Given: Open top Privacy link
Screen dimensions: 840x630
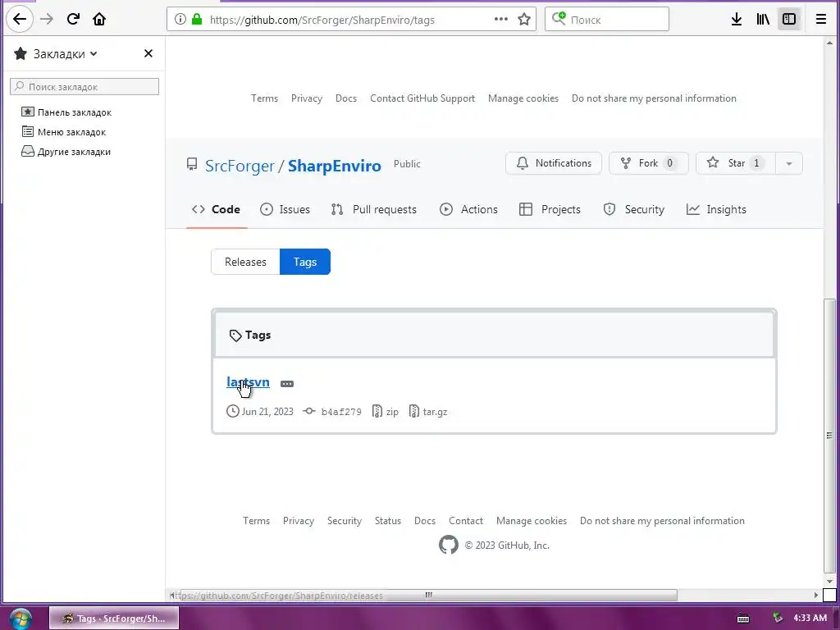Looking at the screenshot, I should [x=307, y=98].
